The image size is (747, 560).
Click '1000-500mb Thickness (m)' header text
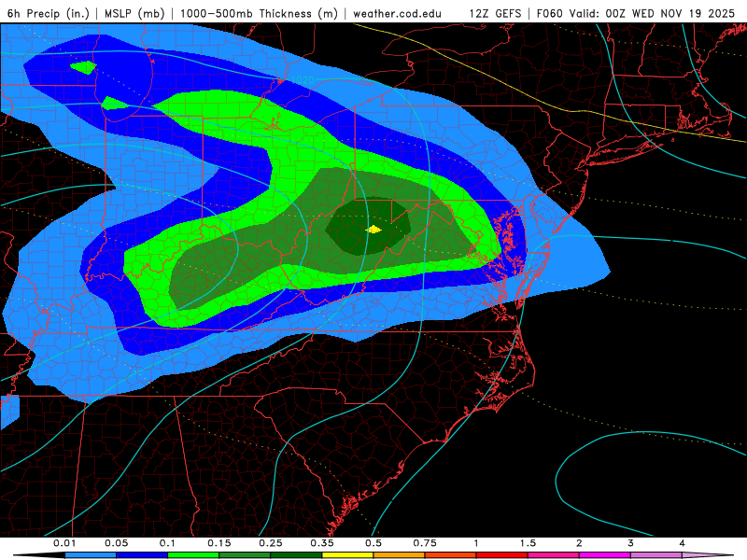[x=259, y=13]
